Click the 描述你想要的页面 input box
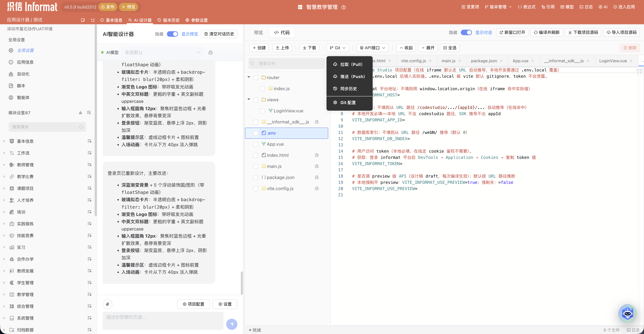Image resolution: width=644 pixels, height=334 pixels. (x=163, y=320)
